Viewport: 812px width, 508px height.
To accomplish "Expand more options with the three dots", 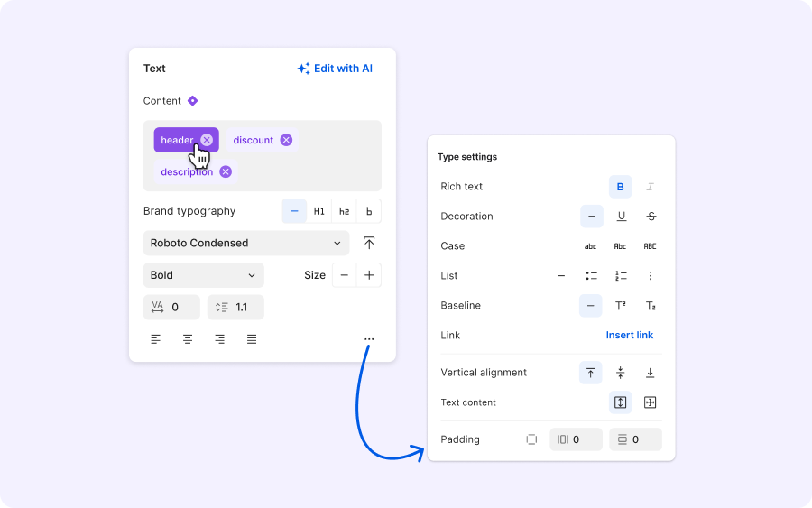I will [369, 339].
